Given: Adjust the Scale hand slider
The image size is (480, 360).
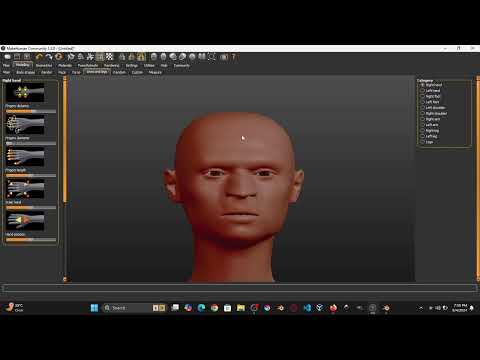Looking at the screenshot, I should pyautogui.click(x=31, y=207).
